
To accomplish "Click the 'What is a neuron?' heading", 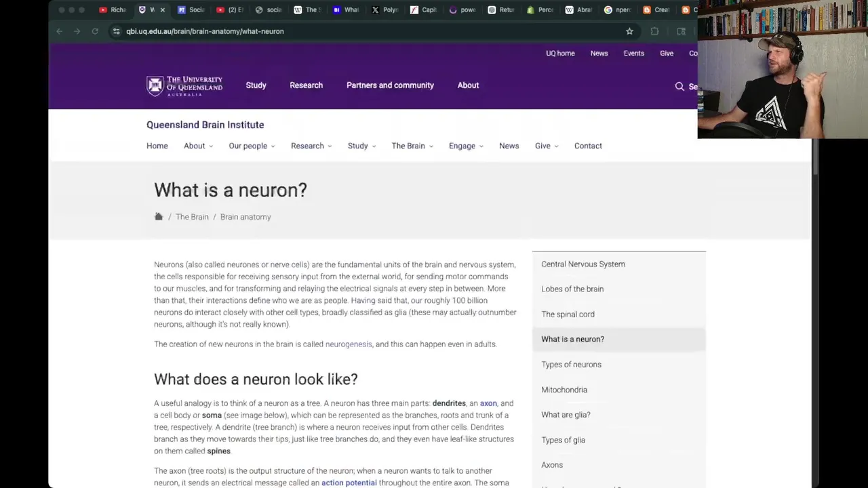I will pos(231,190).
